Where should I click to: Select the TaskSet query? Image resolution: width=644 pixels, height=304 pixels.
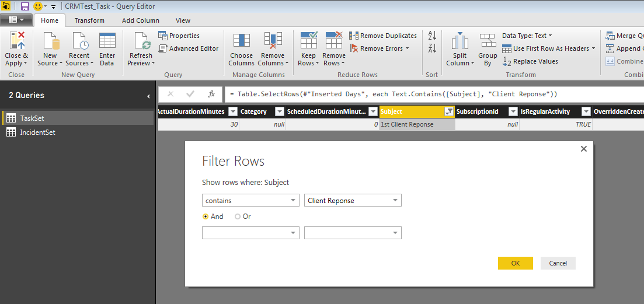tap(78, 118)
